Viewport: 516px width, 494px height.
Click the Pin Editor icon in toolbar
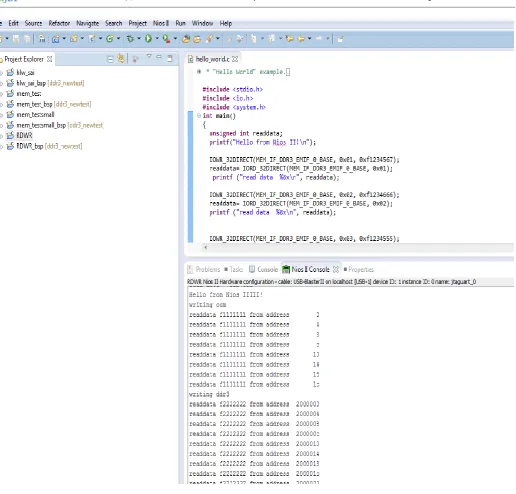click(340, 39)
